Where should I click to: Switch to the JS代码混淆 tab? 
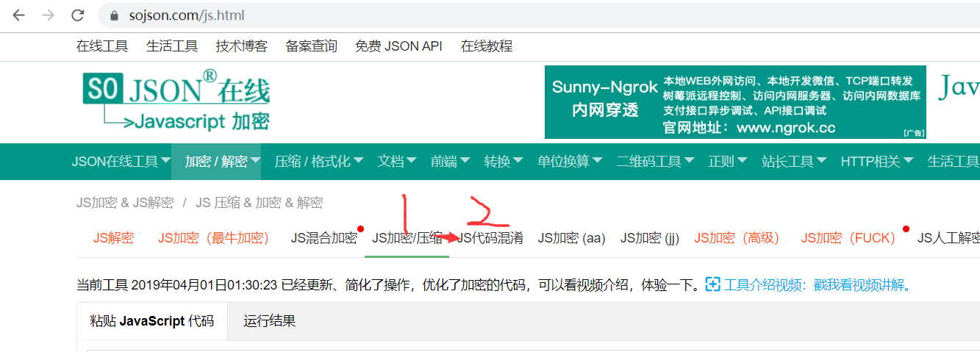(490, 238)
